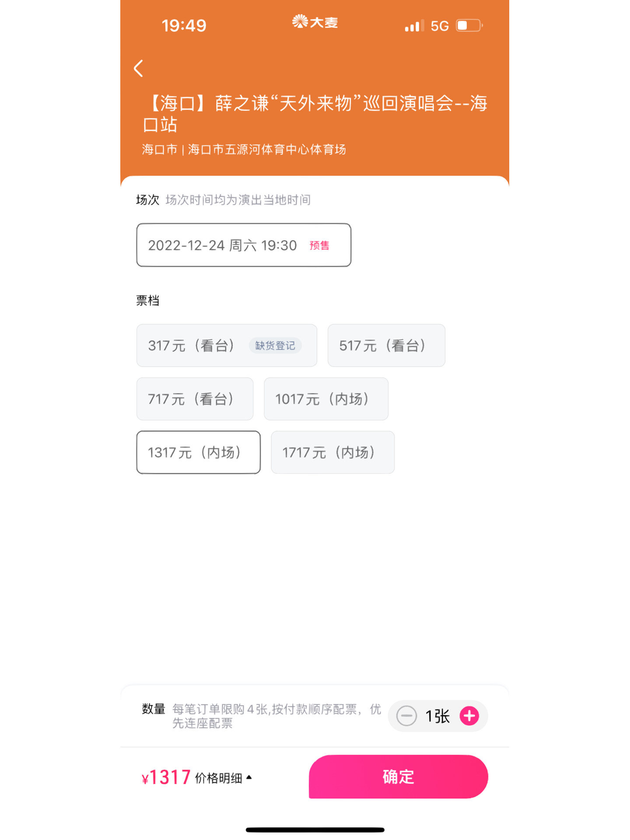Tap the back arrow icon

tap(139, 68)
